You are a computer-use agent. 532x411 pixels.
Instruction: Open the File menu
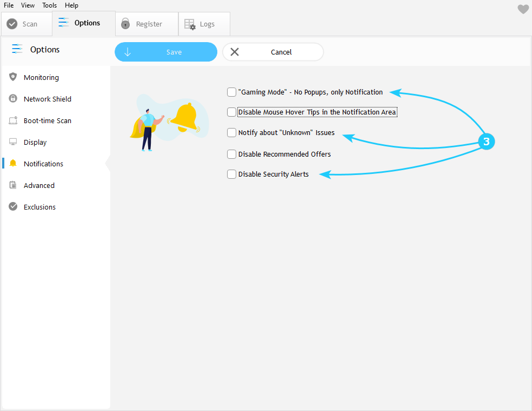tap(9, 5)
